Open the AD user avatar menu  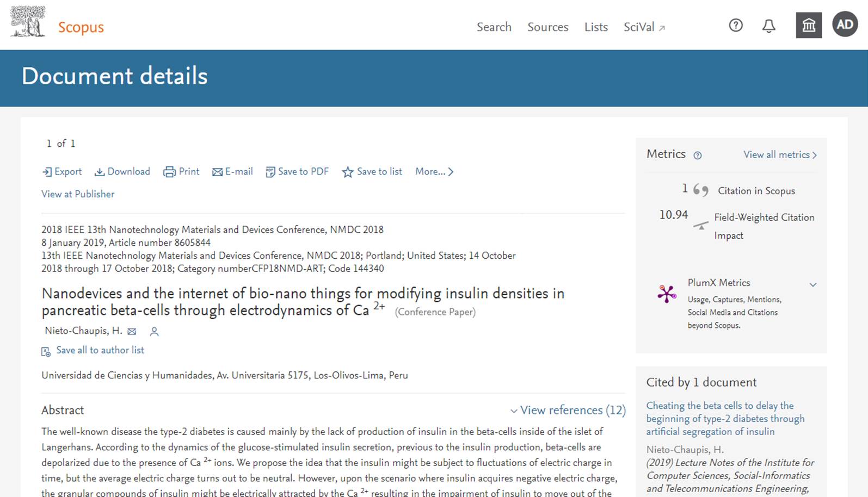(x=845, y=24)
